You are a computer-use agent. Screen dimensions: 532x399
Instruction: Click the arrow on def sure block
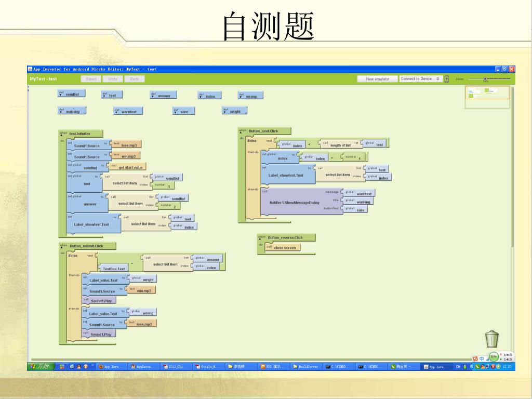(x=176, y=112)
